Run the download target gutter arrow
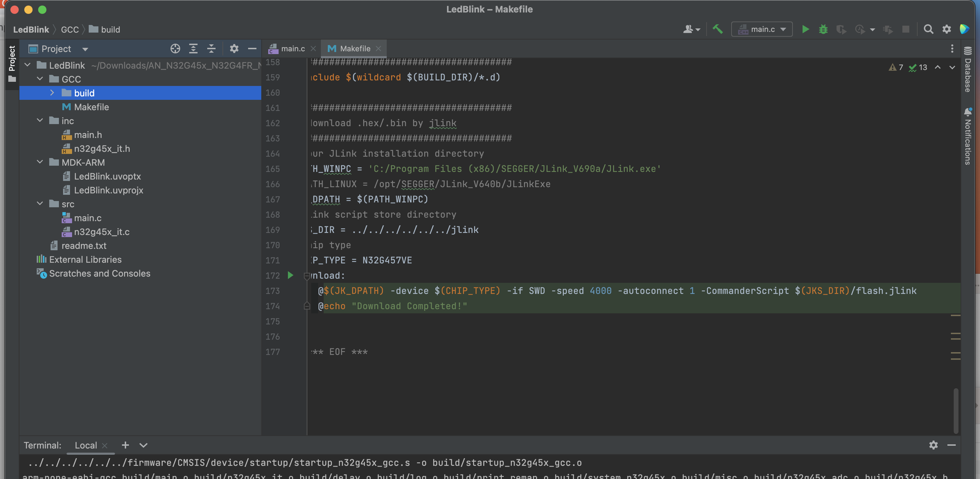Viewport: 980px width, 479px height. [291, 275]
